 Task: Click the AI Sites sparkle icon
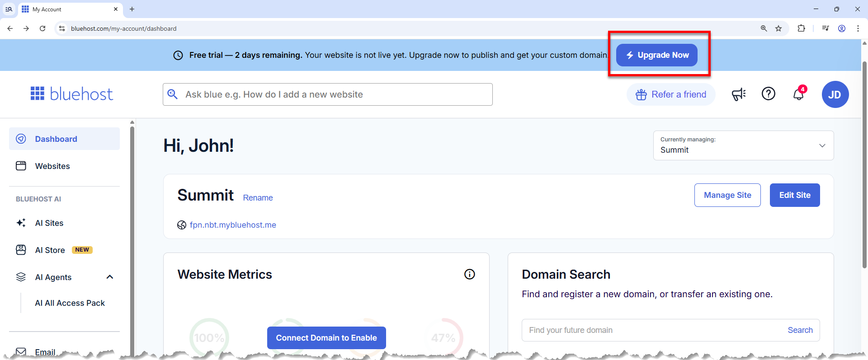(x=21, y=223)
